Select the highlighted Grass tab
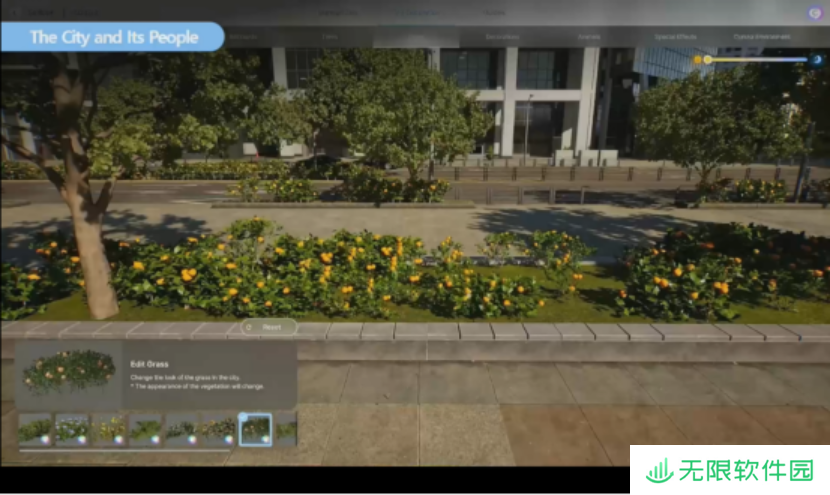Image resolution: width=830 pixels, height=495 pixels. (416, 37)
